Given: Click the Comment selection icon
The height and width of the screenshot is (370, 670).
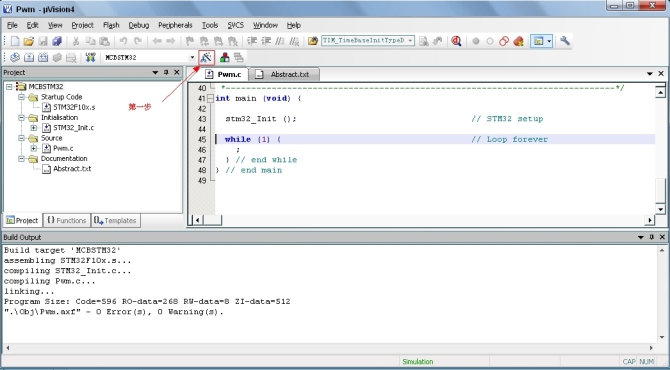Looking at the screenshot, I should tap(280, 41).
